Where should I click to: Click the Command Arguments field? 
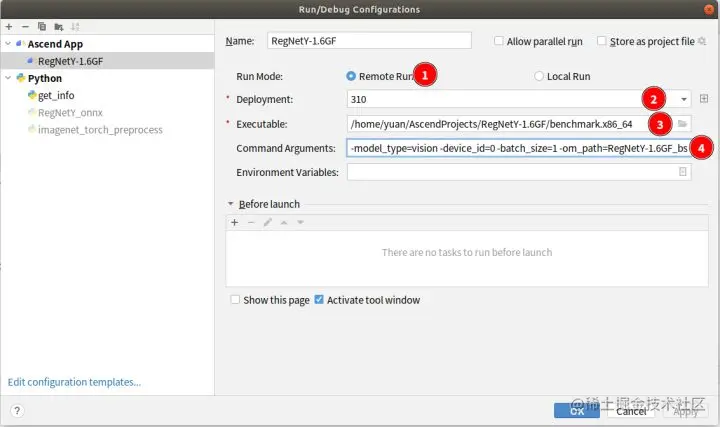point(519,148)
